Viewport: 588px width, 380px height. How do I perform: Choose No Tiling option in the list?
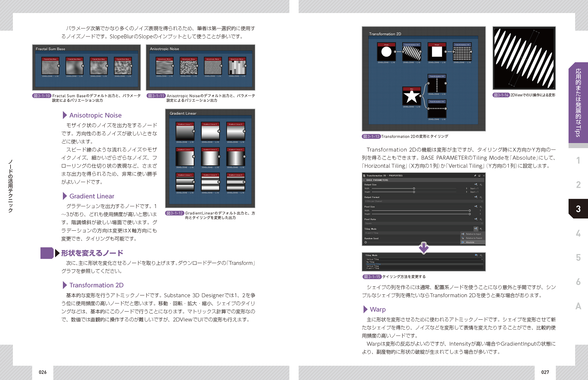370,262
